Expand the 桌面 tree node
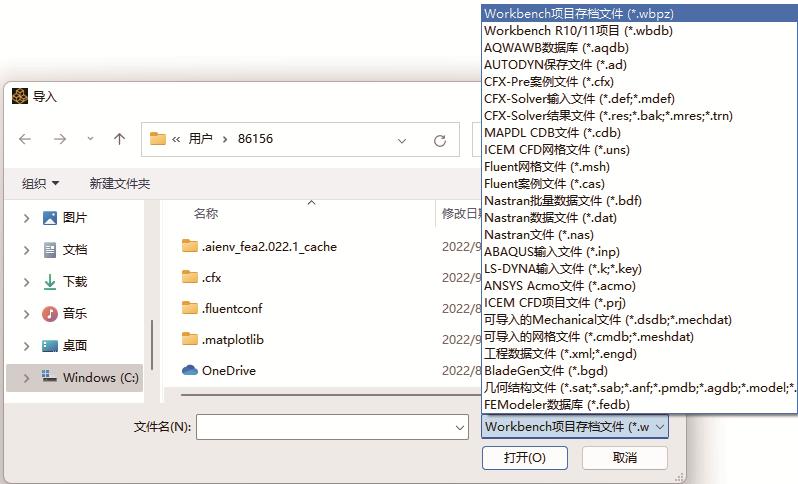 26,346
